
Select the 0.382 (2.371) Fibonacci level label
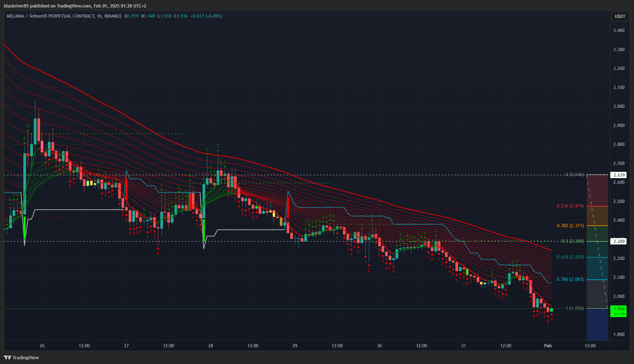[570, 226]
